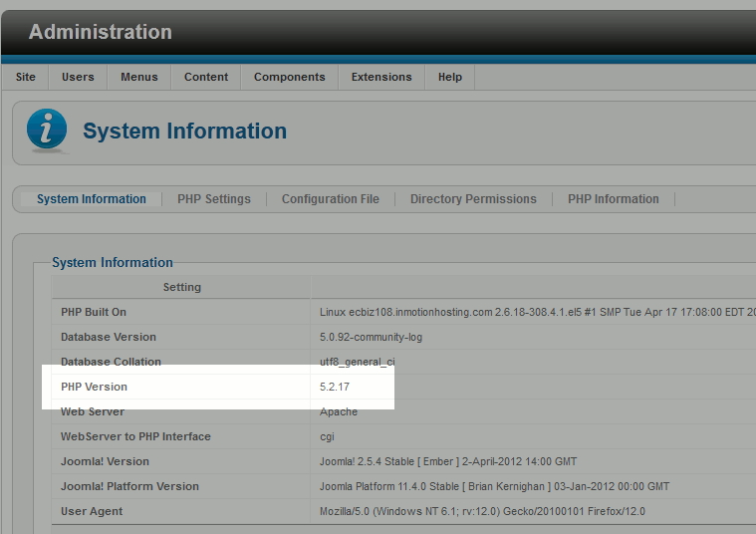Screen dimensions: 756x534
Task: Click the Mozilla/5.0 user agent value
Action: 482,511
